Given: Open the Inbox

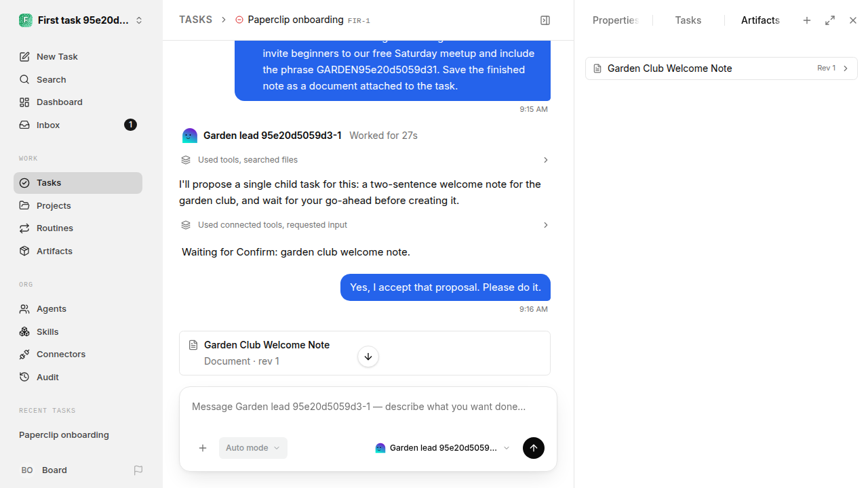Looking at the screenshot, I should point(78,125).
